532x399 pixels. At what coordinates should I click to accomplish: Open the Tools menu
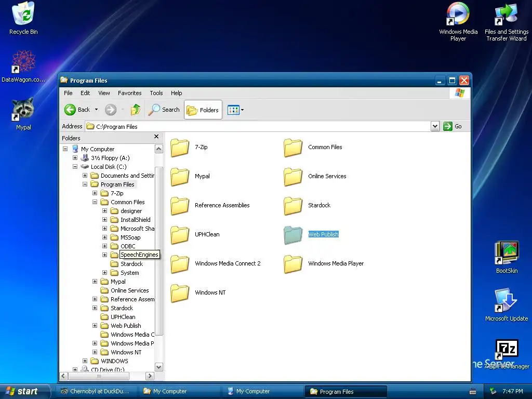[x=156, y=93]
